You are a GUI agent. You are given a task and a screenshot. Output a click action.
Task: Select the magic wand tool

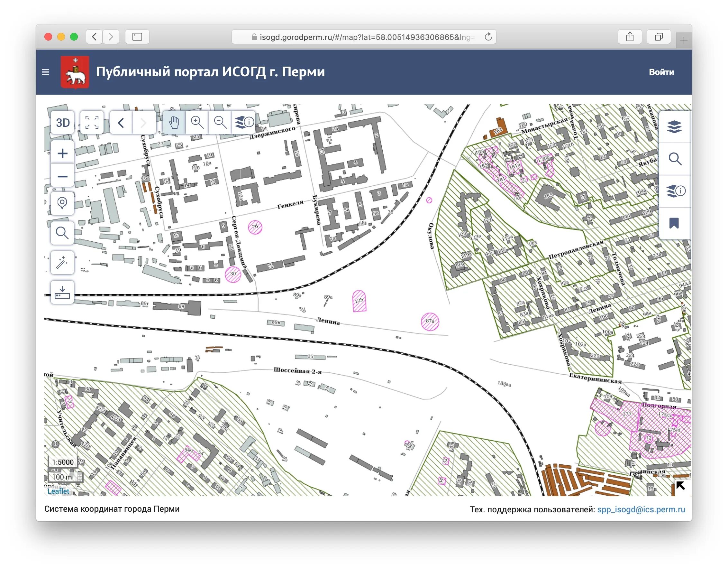pyautogui.click(x=62, y=263)
